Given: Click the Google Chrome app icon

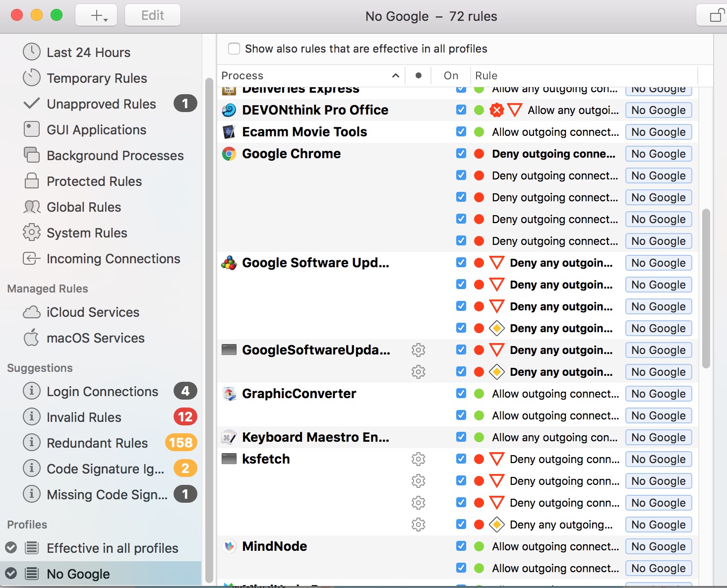Looking at the screenshot, I should 229,154.
